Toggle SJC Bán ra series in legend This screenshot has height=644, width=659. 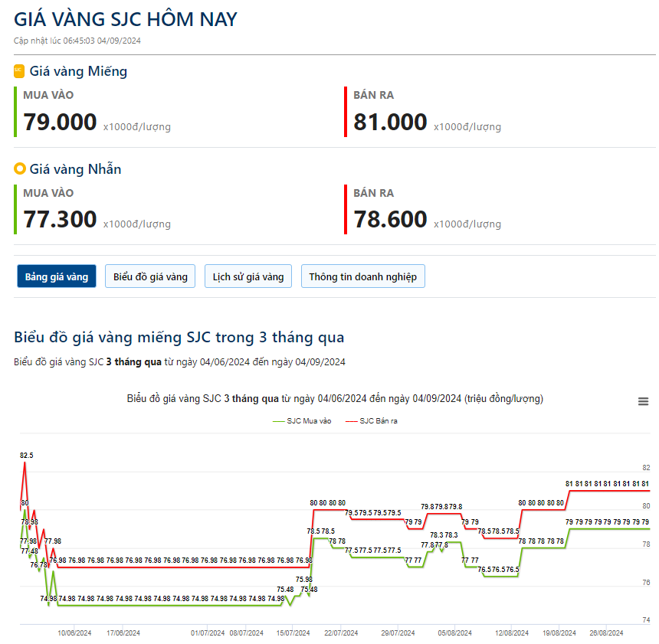[371, 421]
